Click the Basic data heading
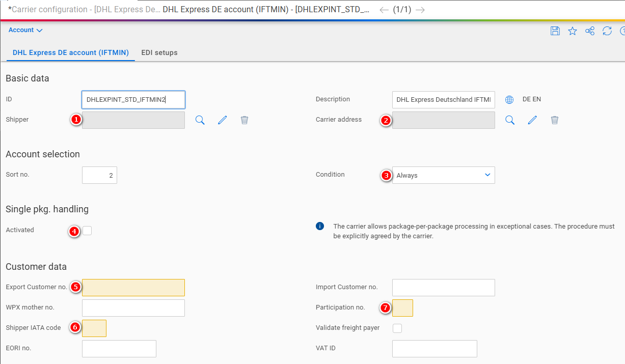This screenshot has height=364, width=625. 28,78
